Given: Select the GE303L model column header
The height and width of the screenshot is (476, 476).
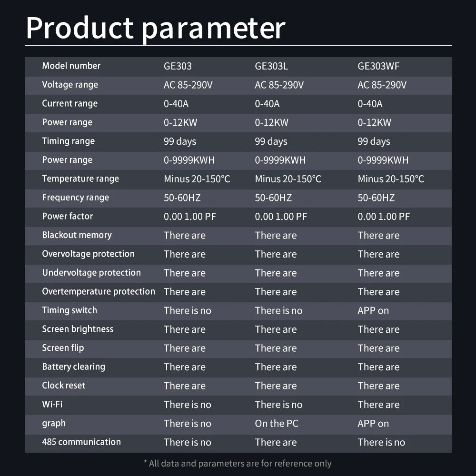Looking at the screenshot, I should (x=271, y=66).
